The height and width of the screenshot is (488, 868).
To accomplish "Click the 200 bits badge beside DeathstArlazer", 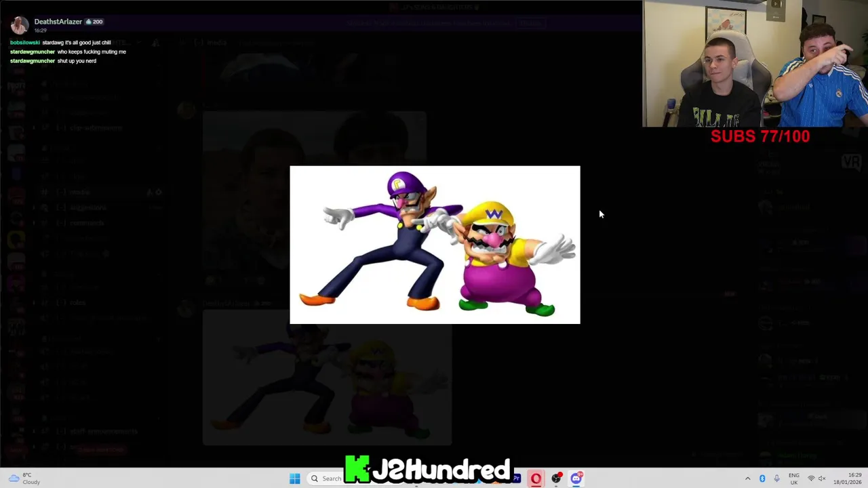I will tap(94, 22).
